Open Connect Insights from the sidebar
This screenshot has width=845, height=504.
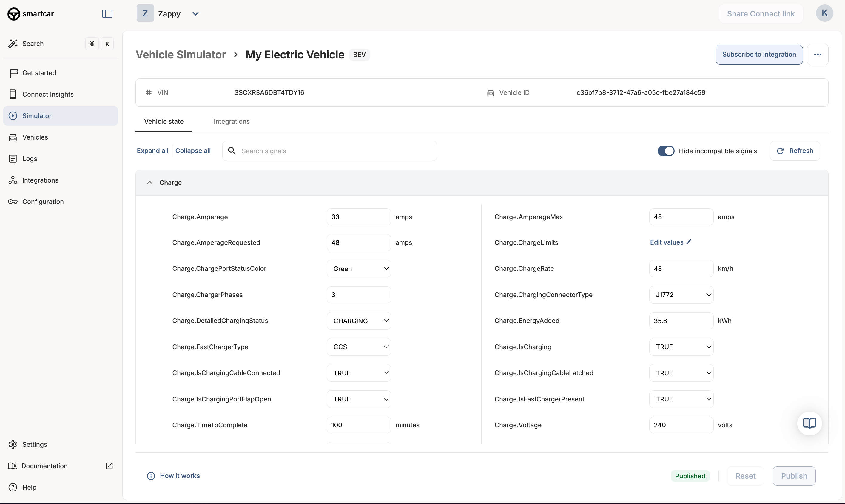click(x=47, y=95)
